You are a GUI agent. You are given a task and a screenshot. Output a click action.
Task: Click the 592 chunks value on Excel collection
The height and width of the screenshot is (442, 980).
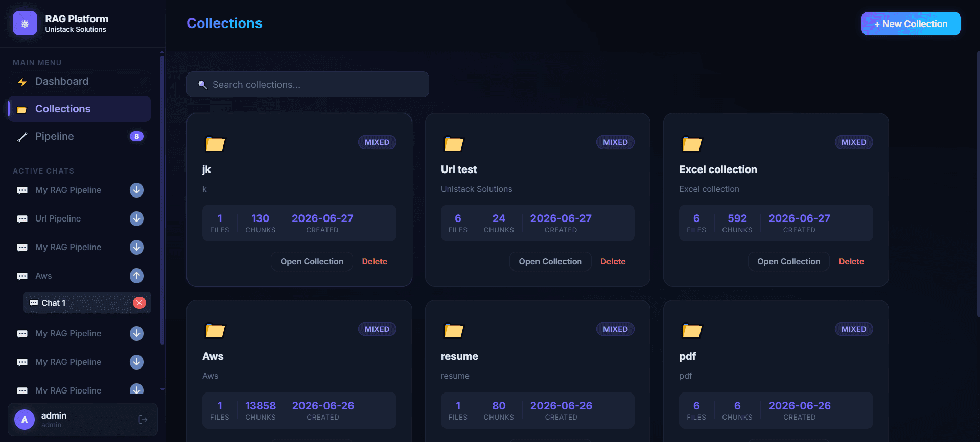[x=737, y=218]
